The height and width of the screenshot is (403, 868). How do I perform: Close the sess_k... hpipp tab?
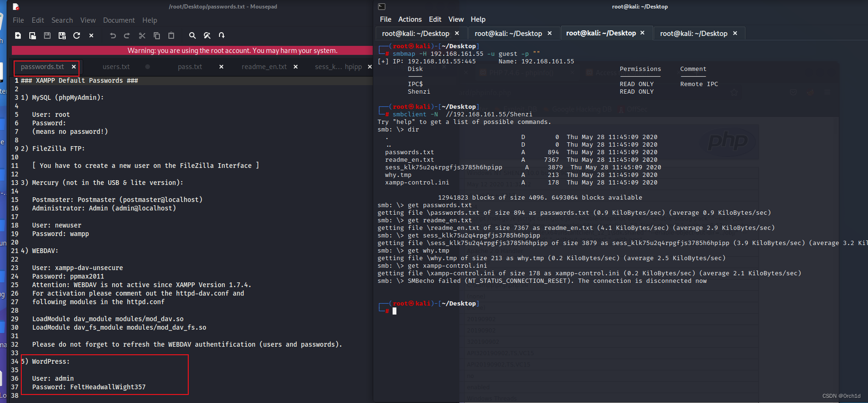(370, 67)
